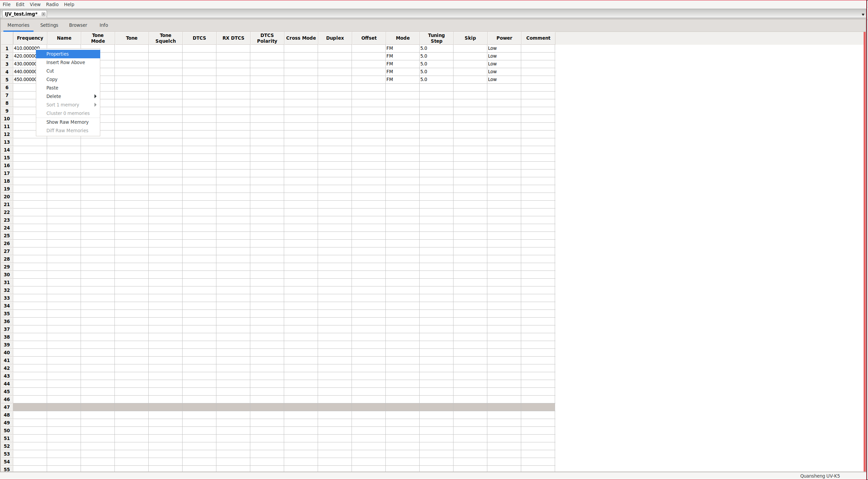Click Cut in the context menu
Image resolution: width=868 pixels, height=480 pixels.
[50, 71]
